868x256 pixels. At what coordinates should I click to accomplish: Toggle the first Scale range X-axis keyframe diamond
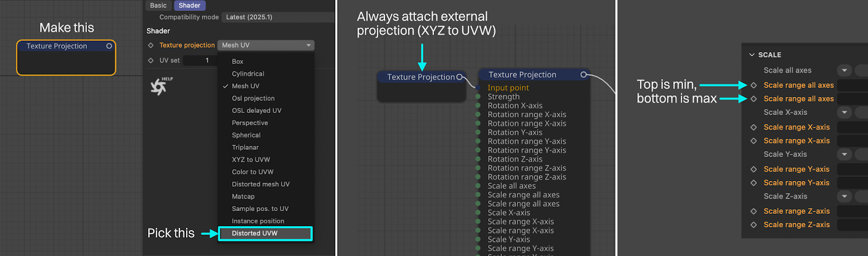tap(754, 127)
